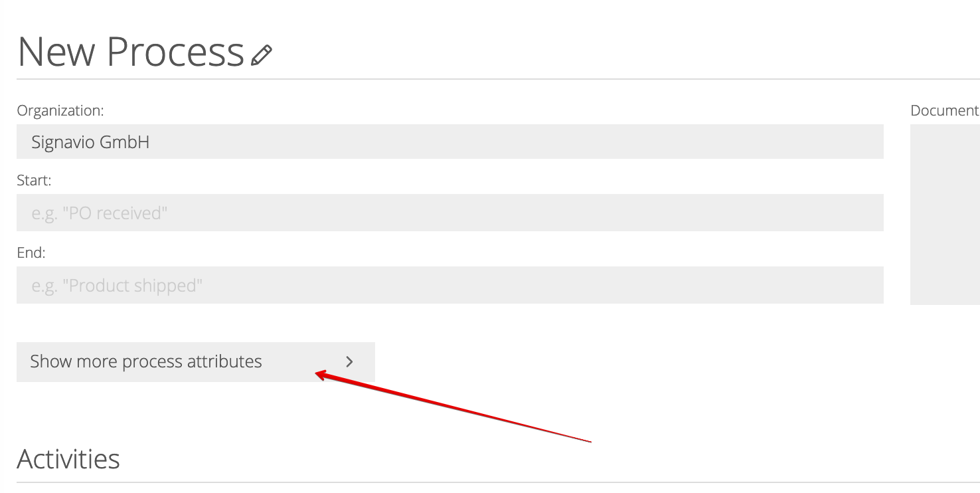Click the pencil edit icon beside New Process
Screen dimensions: 980x493
[x=262, y=55]
